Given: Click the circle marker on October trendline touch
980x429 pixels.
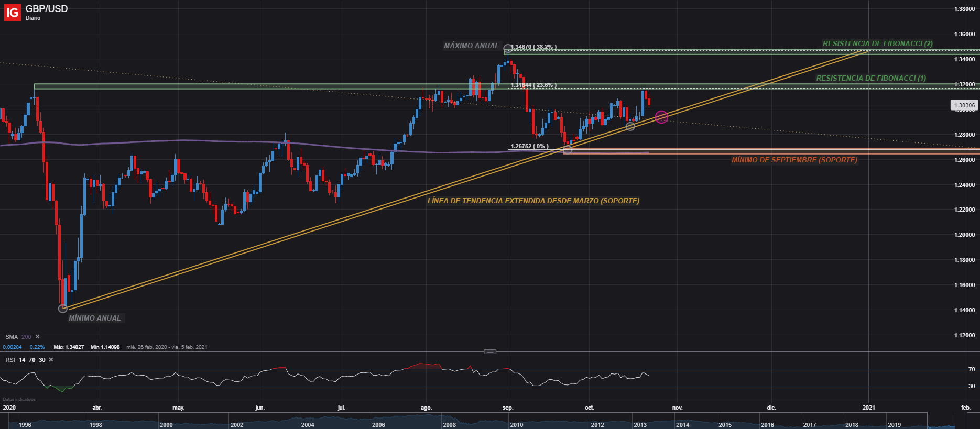Looking at the screenshot, I should [x=630, y=126].
